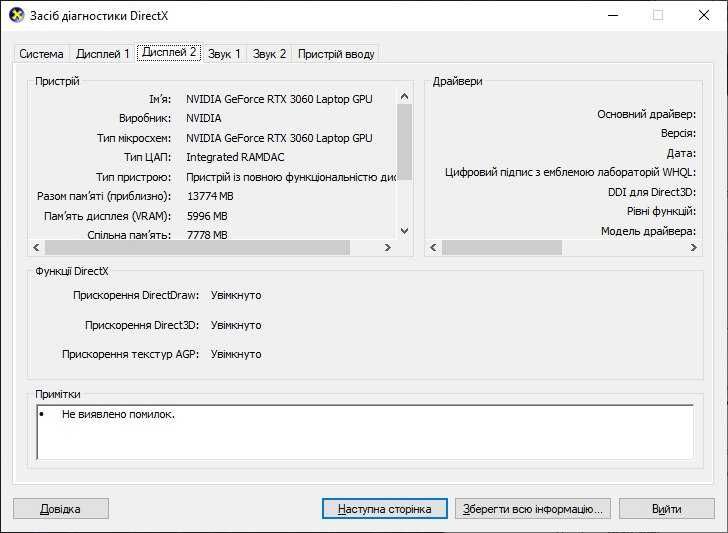
Task: Click the Пристрій panel scroll up arrow
Action: tap(404, 97)
